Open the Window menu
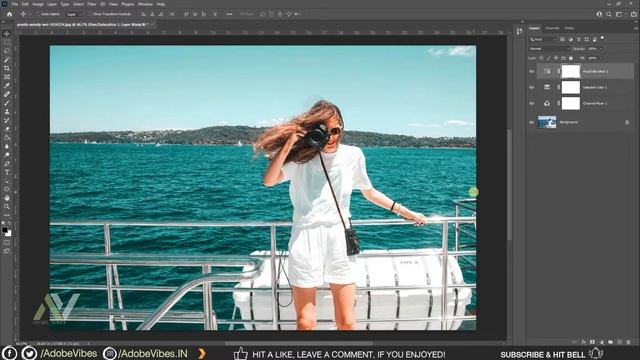This screenshot has width=640, height=360. pos(145,4)
